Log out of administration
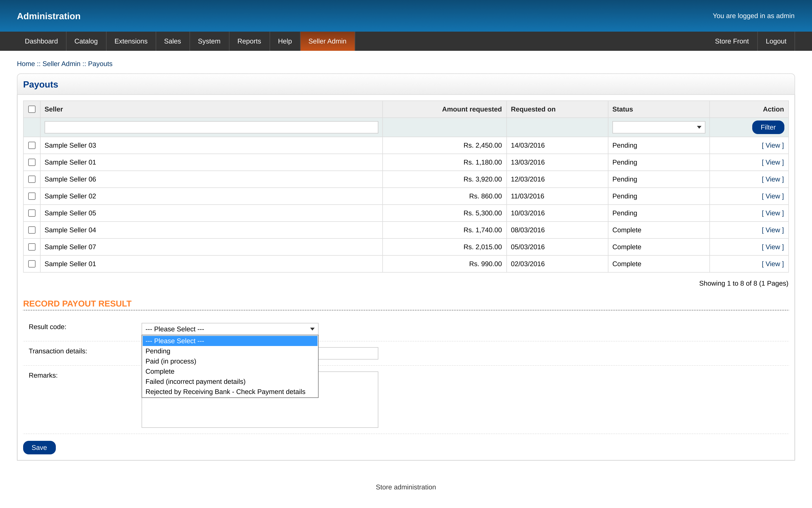 pos(776,41)
